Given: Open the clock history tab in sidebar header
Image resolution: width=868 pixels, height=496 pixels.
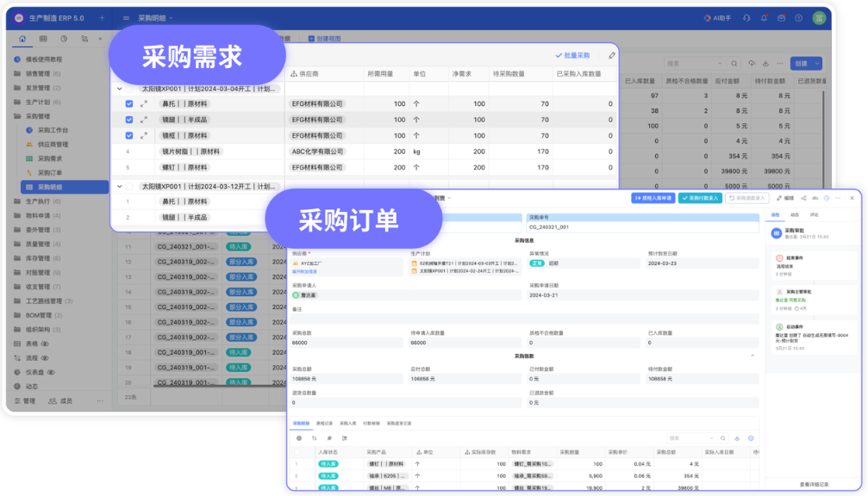Looking at the screenshot, I should (x=64, y=39).
